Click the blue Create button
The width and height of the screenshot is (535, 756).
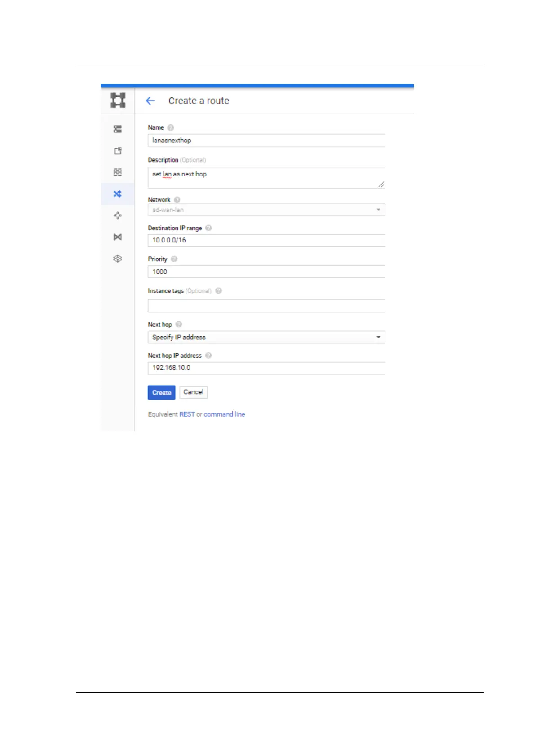pos(162,392)
